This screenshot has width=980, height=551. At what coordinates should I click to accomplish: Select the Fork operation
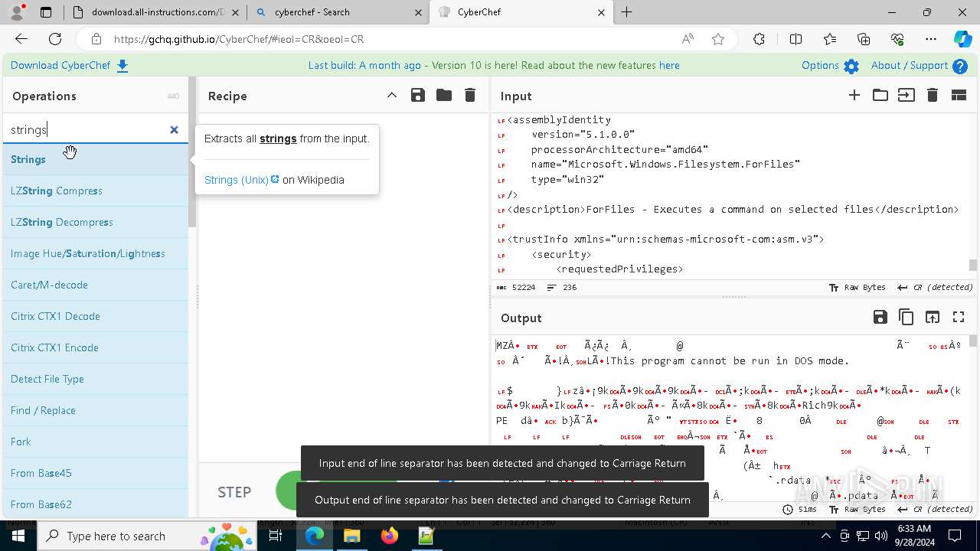96,442
